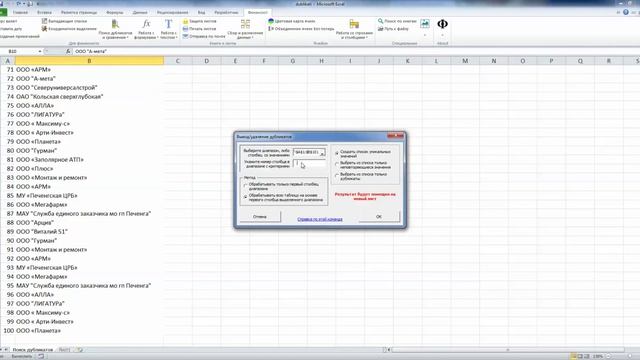This screenshot has height=360, width=640.
Task: Open the Данные ribbon tab
Action: pyautogui.click(x=140, y=12)
